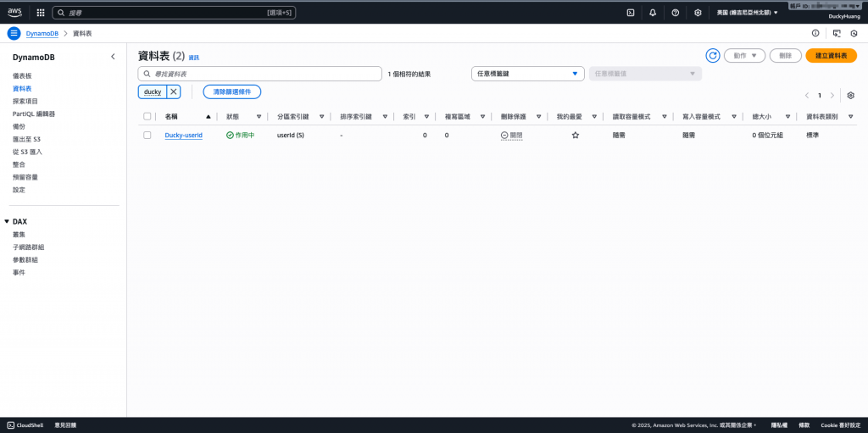The width and height of the screenshot is (868, 433).
Task: Open 子網路群組 in the sidebar
Action: click(28, 247)
